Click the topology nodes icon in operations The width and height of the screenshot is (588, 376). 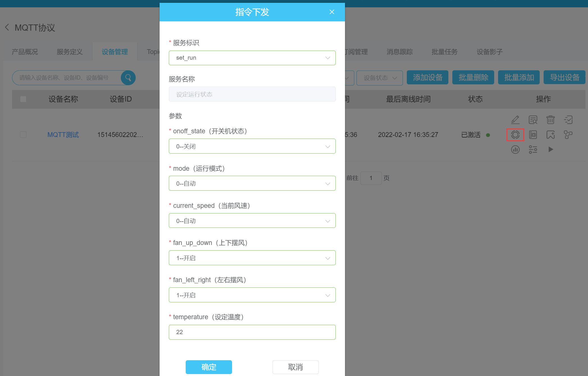(x=568, y=135)
